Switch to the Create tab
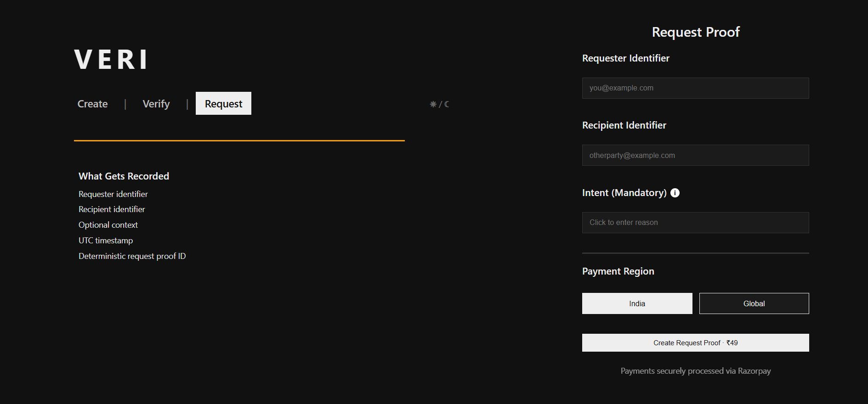 [92, 104]
